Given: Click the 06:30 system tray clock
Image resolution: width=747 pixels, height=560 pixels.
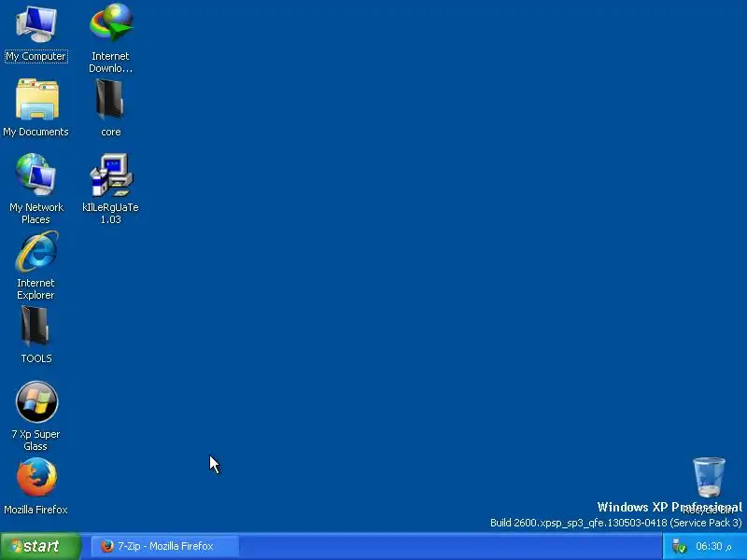Looking at the screenshot, I should point(713,546).
